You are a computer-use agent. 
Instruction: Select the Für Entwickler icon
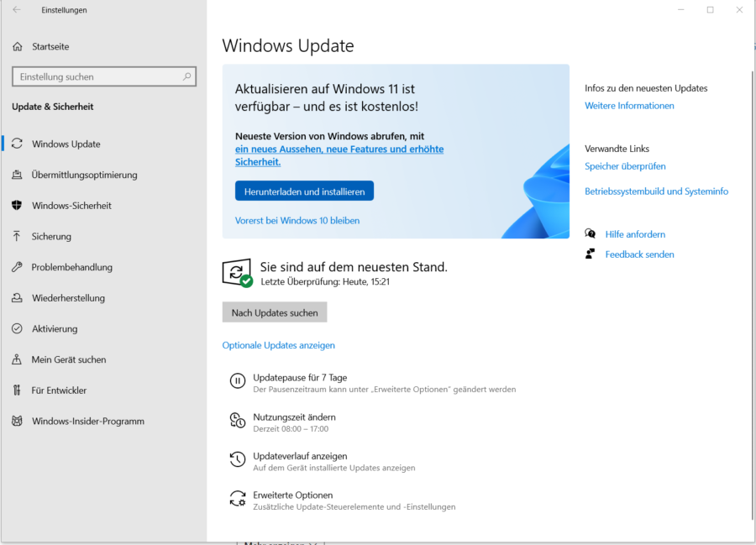(18, 390)
